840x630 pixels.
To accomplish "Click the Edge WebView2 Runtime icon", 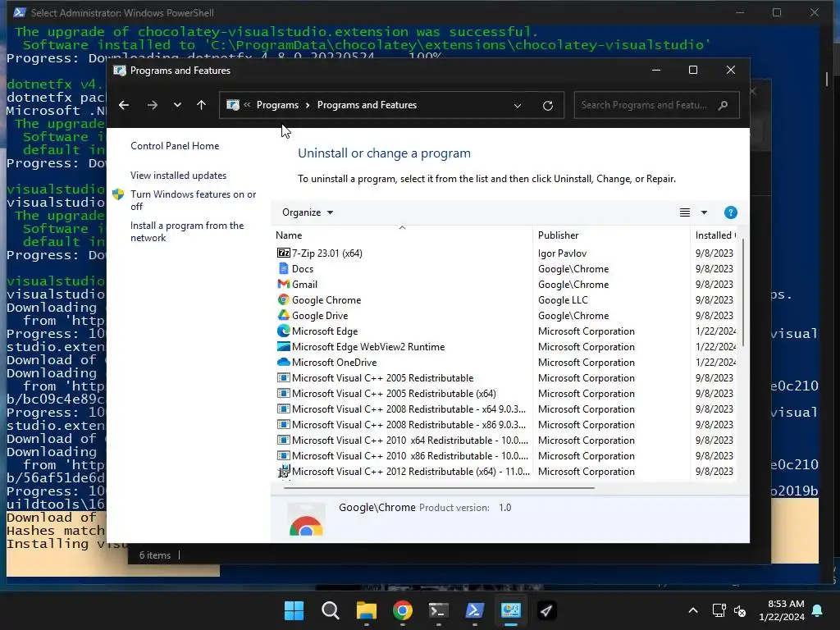I will click(283, 346).
